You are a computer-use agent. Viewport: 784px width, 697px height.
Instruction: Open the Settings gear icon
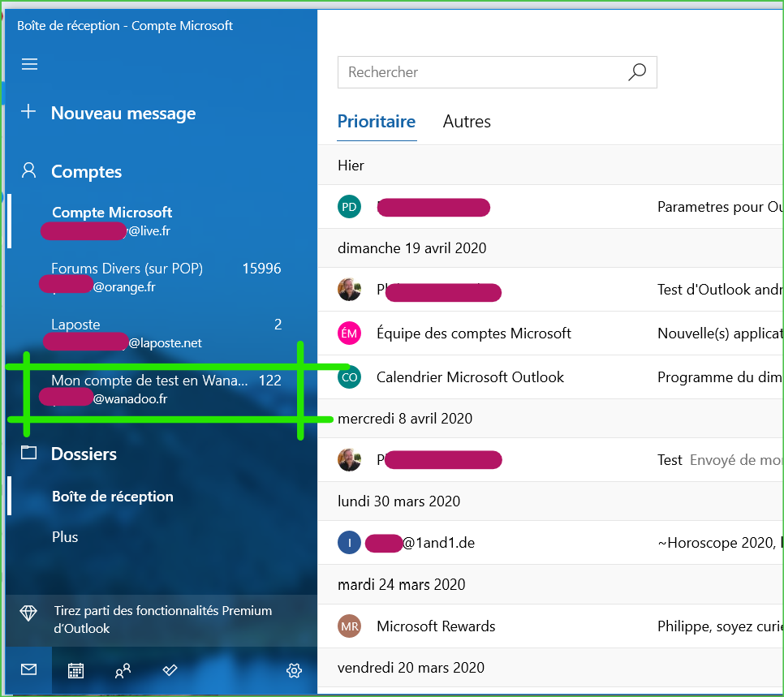coord(294,670)
